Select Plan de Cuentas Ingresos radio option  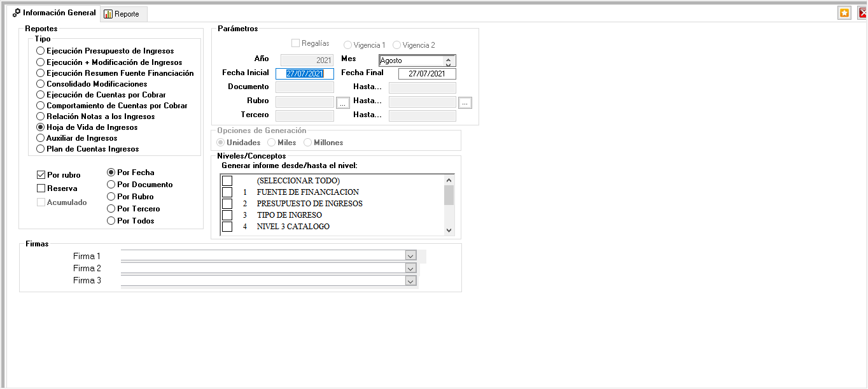point(41,149)
